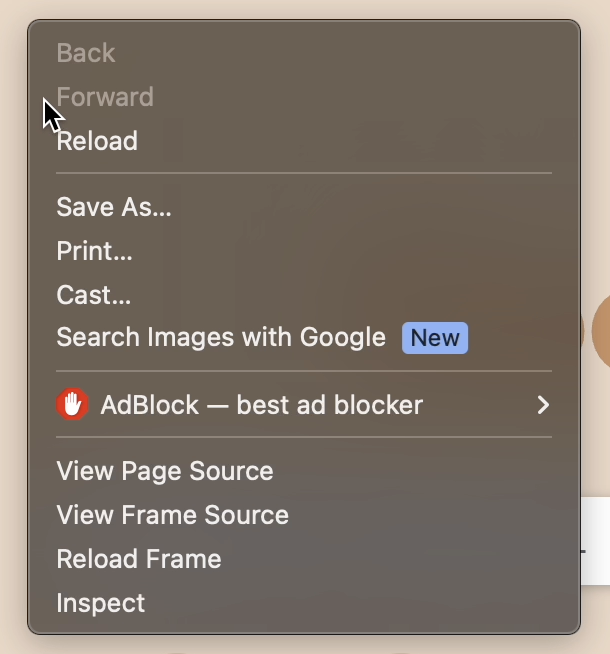This screenshot has width=610, height=654.
Task: Click the greyed-out Back item
Action: point(86,53)
